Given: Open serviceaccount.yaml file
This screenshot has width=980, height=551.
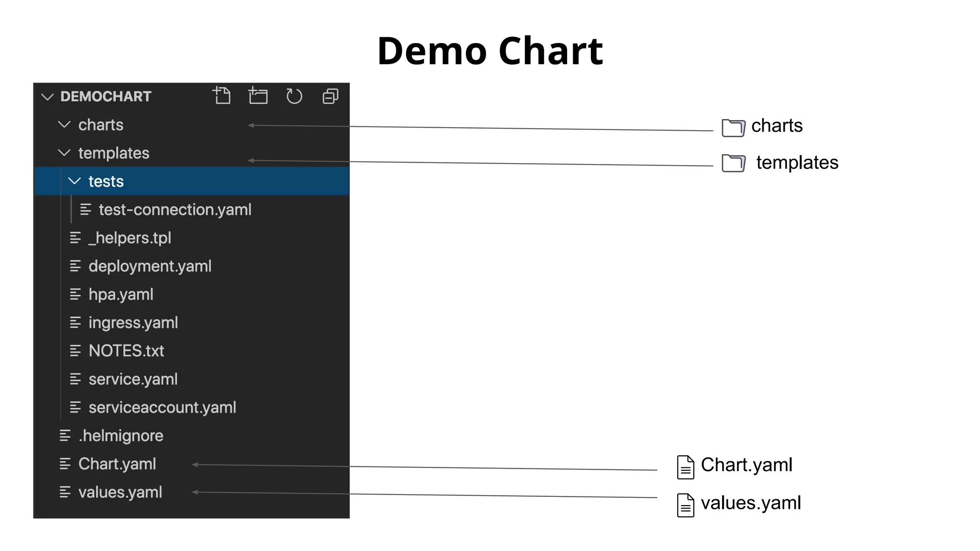Looking at the screenshot, I should (x=162, y=407).
